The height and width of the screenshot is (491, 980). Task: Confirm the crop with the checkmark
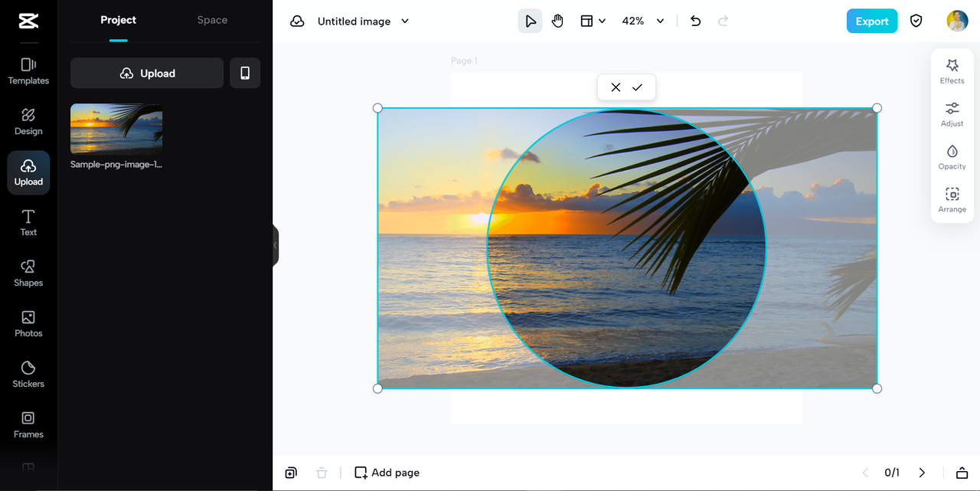tap(637, 87)
